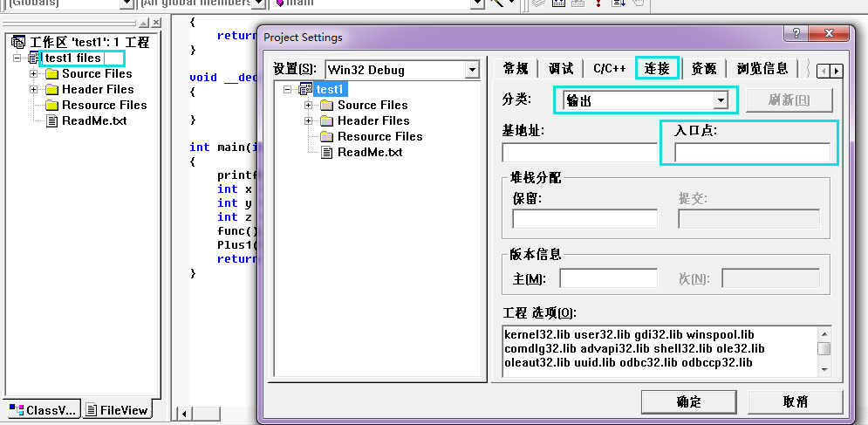This screenshot has width=868, height=425.
Task: Click the 'int main(' line in code editor
Action: coord(223,147)
